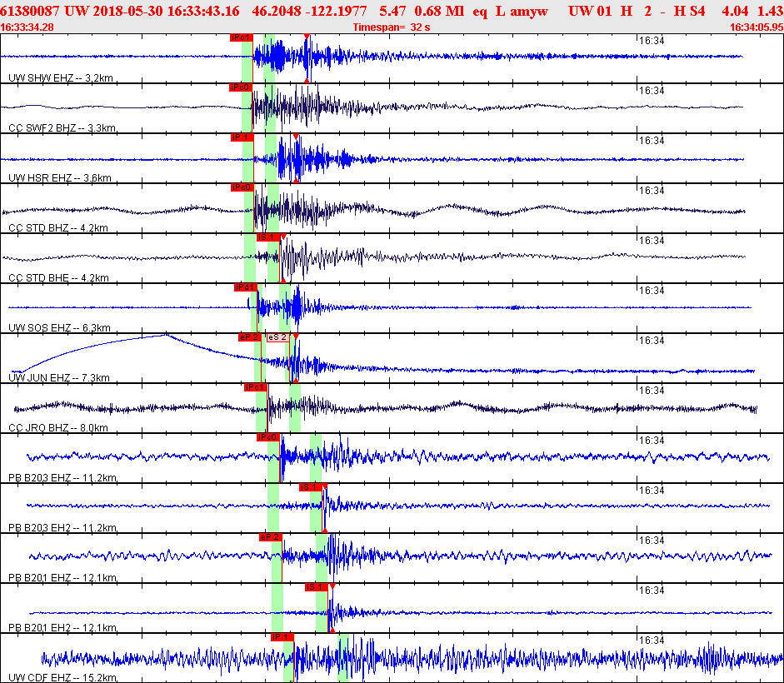Select the iS 1 pick on B203 EH2 trace
784x683 pixels.
[311, 487]
